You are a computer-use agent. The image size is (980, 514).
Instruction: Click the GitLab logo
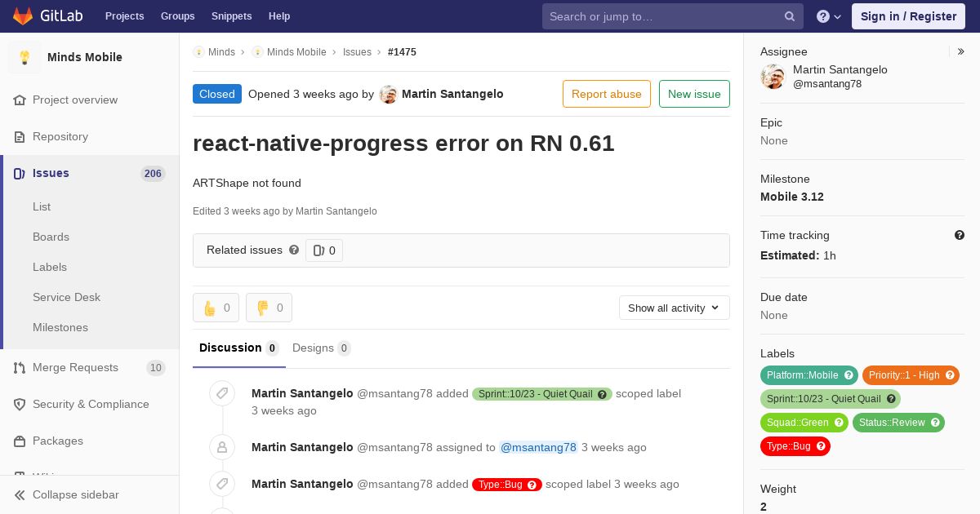coord(47,16)
